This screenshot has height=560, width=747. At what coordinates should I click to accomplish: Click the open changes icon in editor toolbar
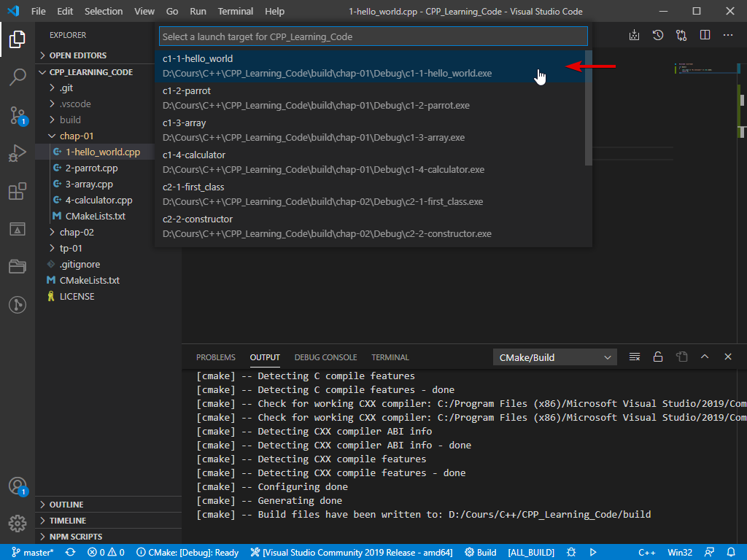tap(681, 35)
